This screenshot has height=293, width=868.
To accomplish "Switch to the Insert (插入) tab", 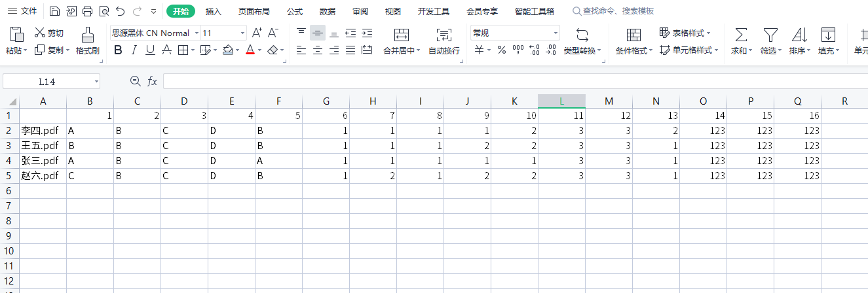I will coord(214,11).
